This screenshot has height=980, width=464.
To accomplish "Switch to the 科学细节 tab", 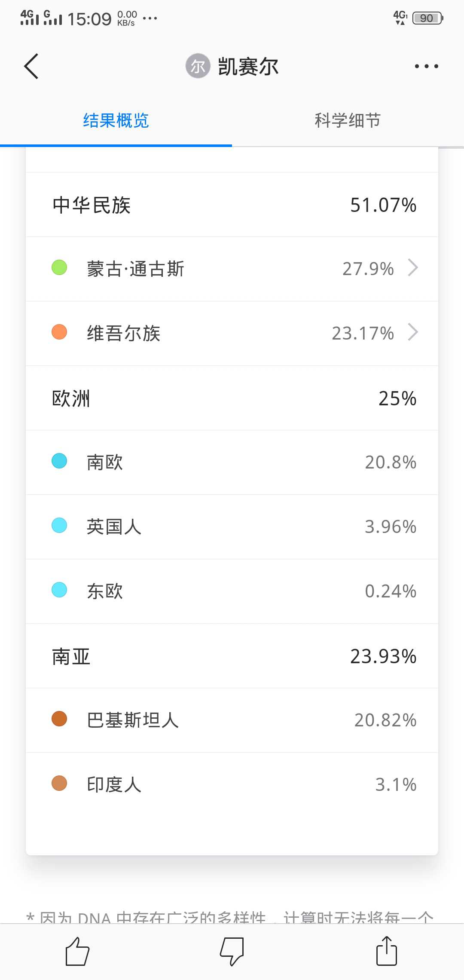I will [x=348, y=121].
